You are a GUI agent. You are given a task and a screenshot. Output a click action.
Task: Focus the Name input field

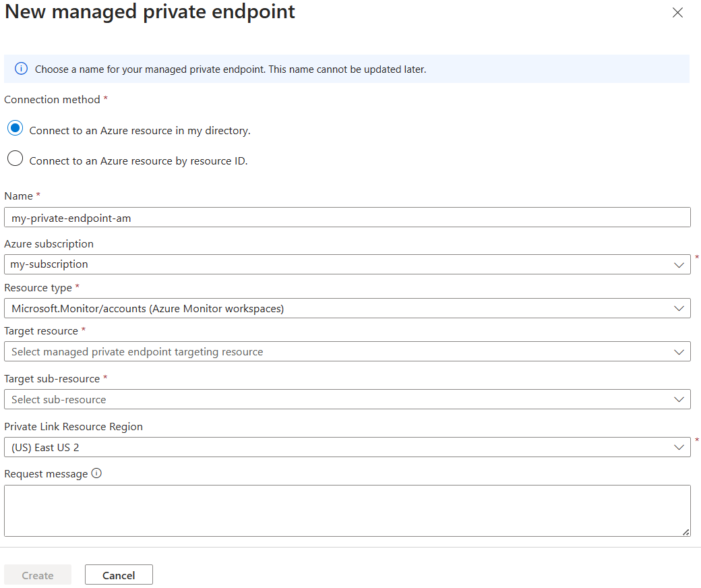click(x=346, y=218)
